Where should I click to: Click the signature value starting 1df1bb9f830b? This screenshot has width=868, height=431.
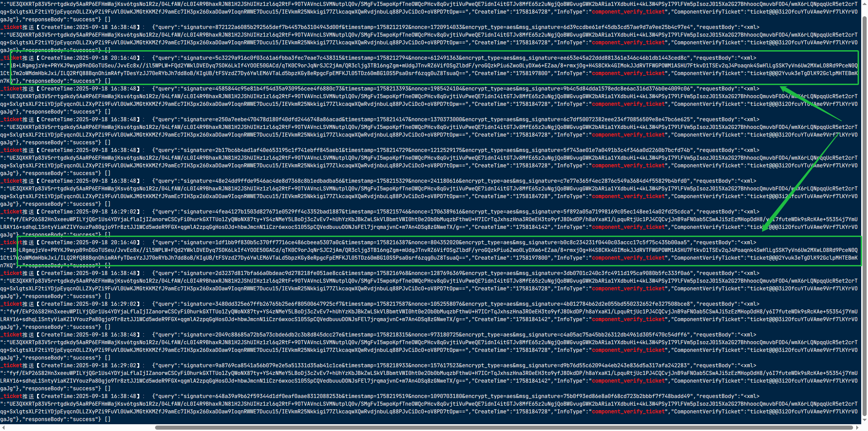278,242
